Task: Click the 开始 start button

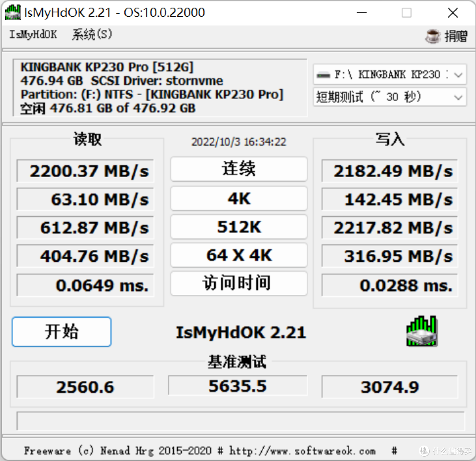Action: pyautogui.click(x=62, y=332)
